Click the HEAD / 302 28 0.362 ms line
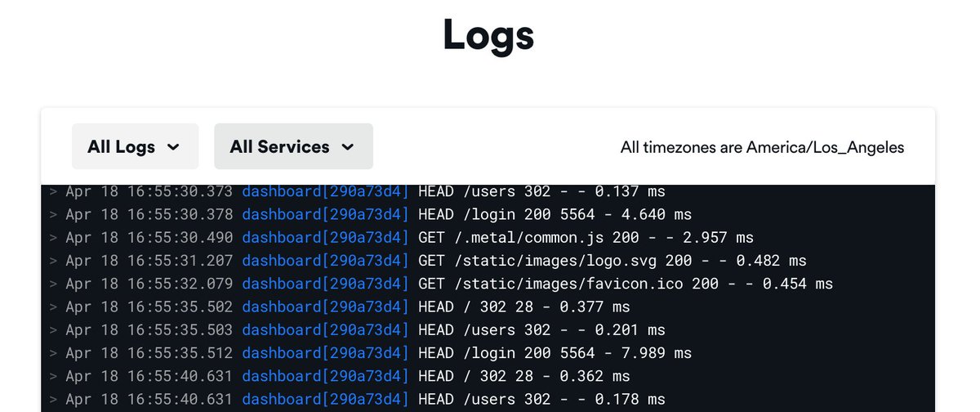Viewport: 980px width, 412px height. 339,377
